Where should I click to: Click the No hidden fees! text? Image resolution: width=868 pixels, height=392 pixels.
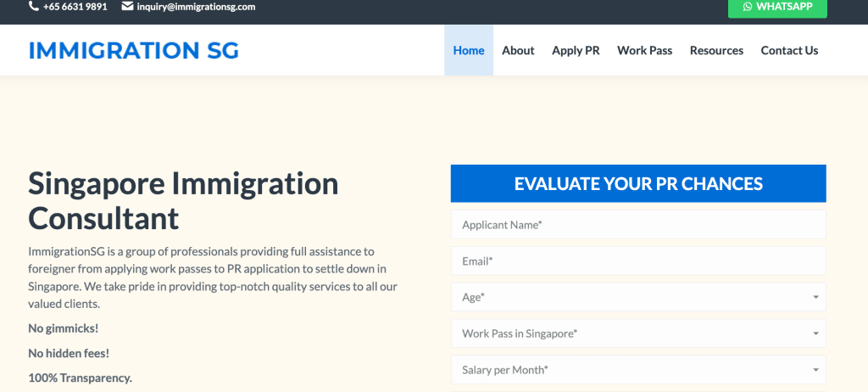[x=69, y=353]
